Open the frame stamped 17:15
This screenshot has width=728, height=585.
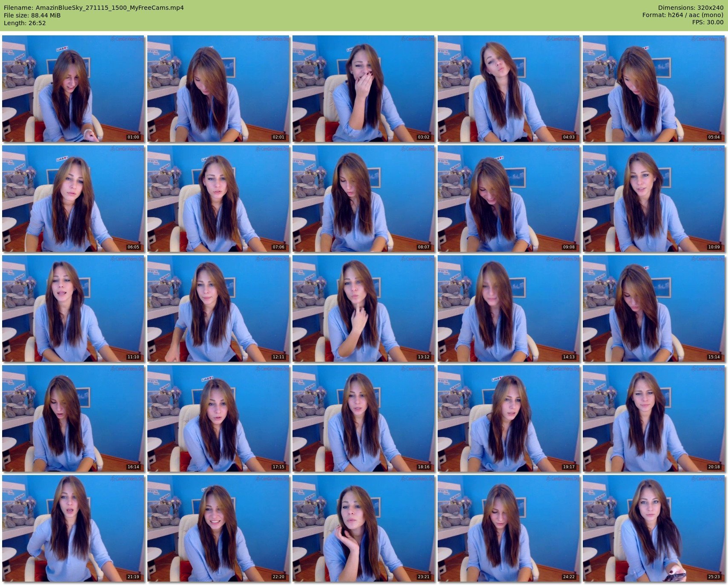(218, 418)
